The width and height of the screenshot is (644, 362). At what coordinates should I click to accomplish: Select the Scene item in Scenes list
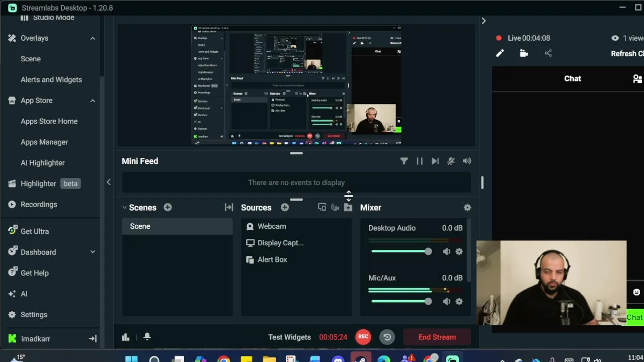click(x=177, y=226)
